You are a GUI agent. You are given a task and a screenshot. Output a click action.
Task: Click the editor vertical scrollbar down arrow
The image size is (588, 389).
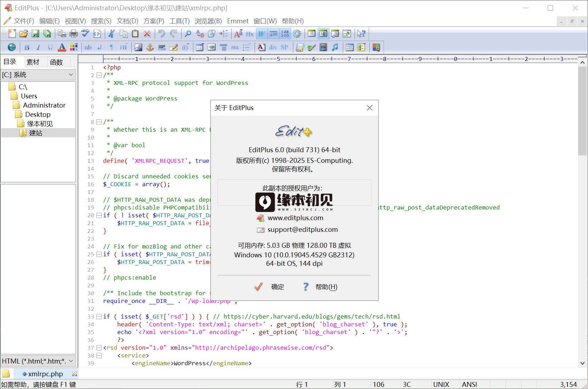582,363
